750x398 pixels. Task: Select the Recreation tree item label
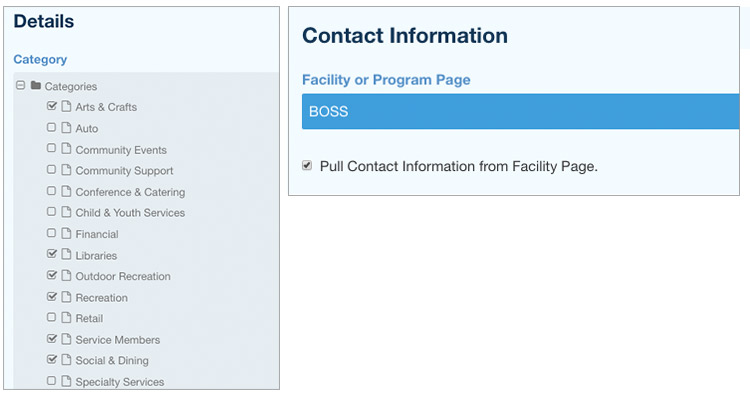tap(101, 298)
